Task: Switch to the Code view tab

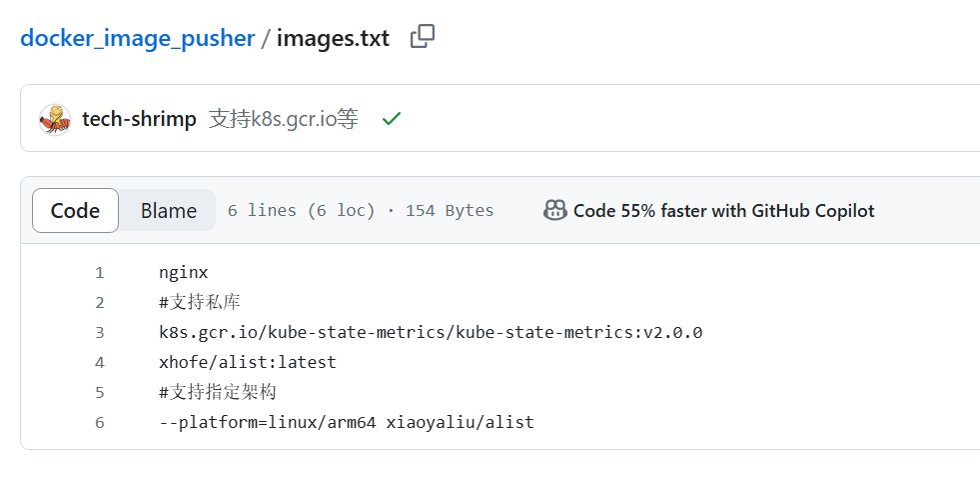Action: click(75, 211)
